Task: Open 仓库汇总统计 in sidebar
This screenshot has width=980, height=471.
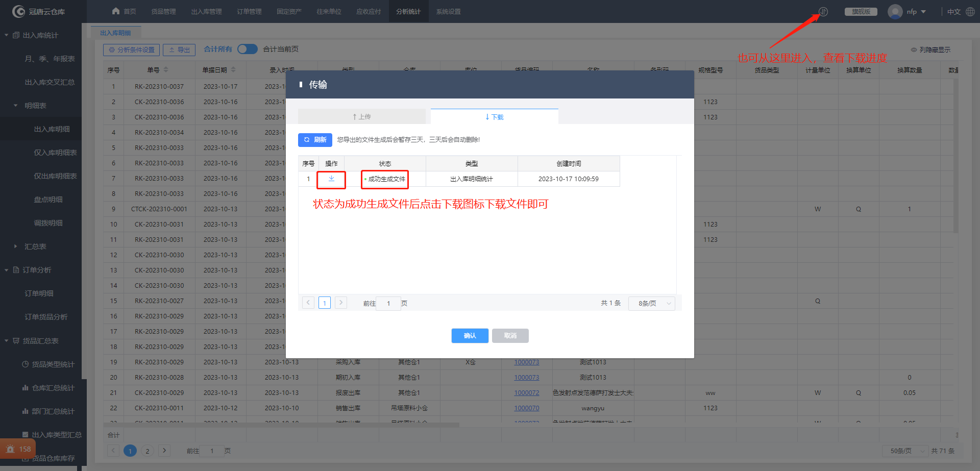Action: click(x=48, y=388)
